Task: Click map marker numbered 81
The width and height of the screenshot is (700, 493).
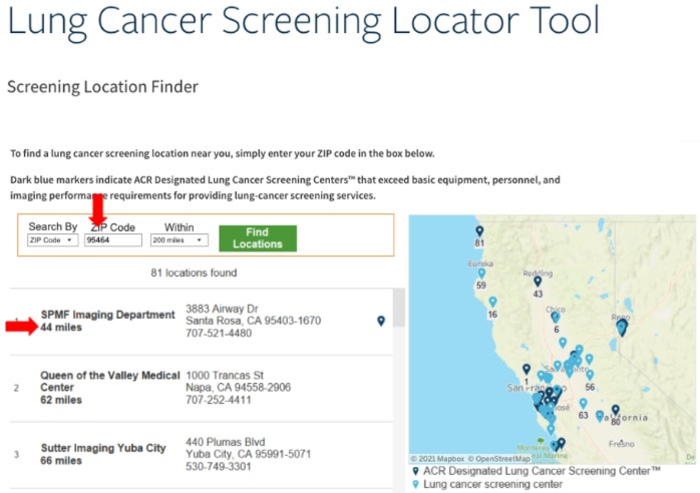Action: [479, 232]
